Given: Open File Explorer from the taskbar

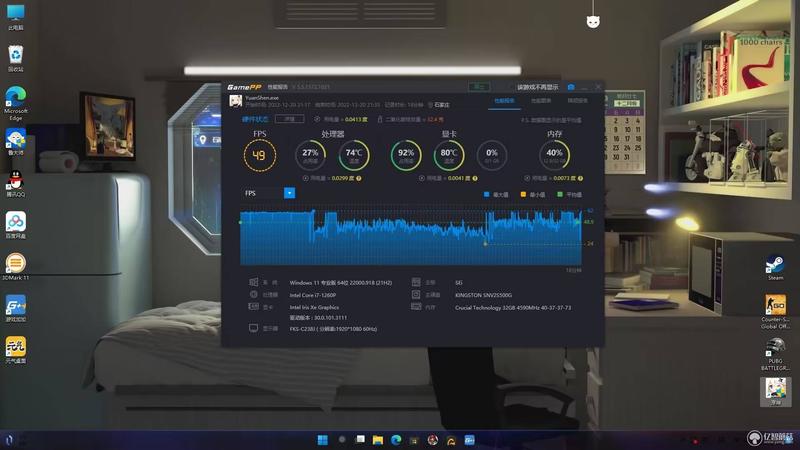Looking at the screenshot, I should [378, 440].
